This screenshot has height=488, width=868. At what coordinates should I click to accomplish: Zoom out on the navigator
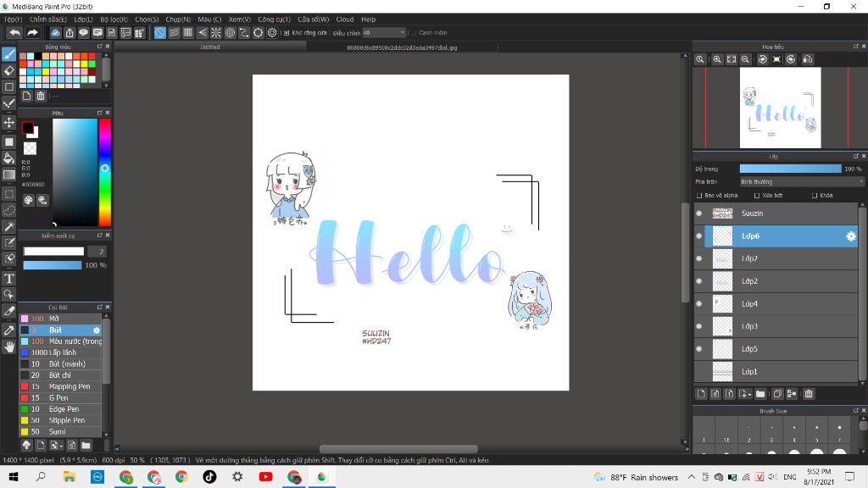[x=746, y=59]
